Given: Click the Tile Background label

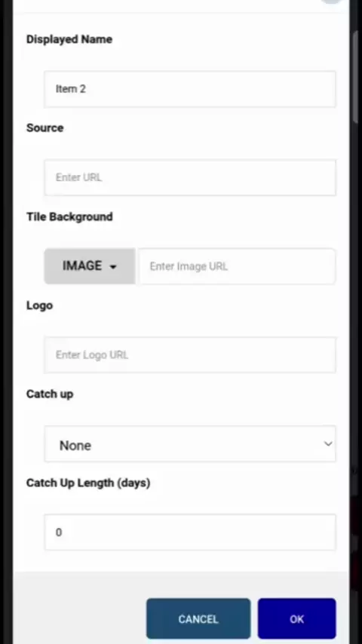Looking at the screenshot, I should pos(69,216).
